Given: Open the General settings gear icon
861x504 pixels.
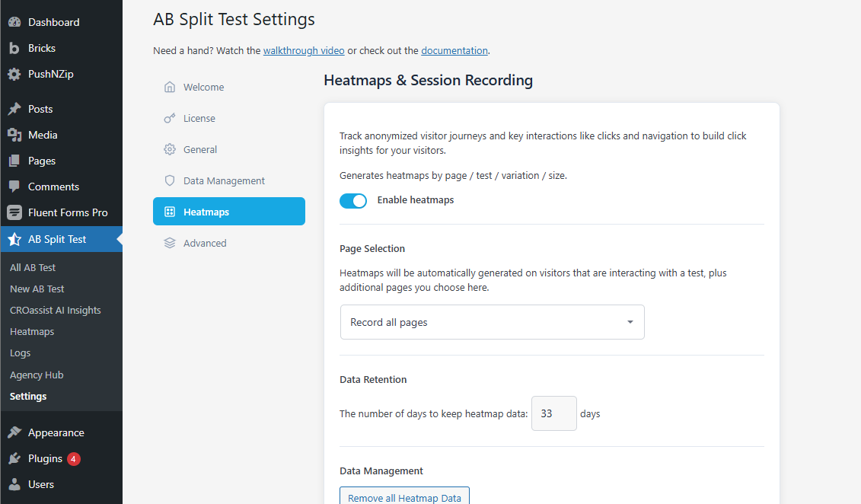Looking at the screenshot, I should coord(169,149).
